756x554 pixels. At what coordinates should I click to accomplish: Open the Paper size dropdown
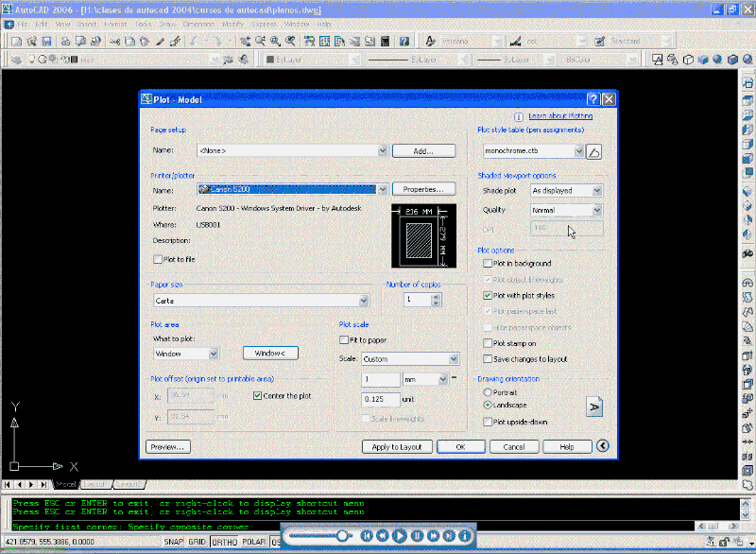pyautogui.click(x=364, y=301)
